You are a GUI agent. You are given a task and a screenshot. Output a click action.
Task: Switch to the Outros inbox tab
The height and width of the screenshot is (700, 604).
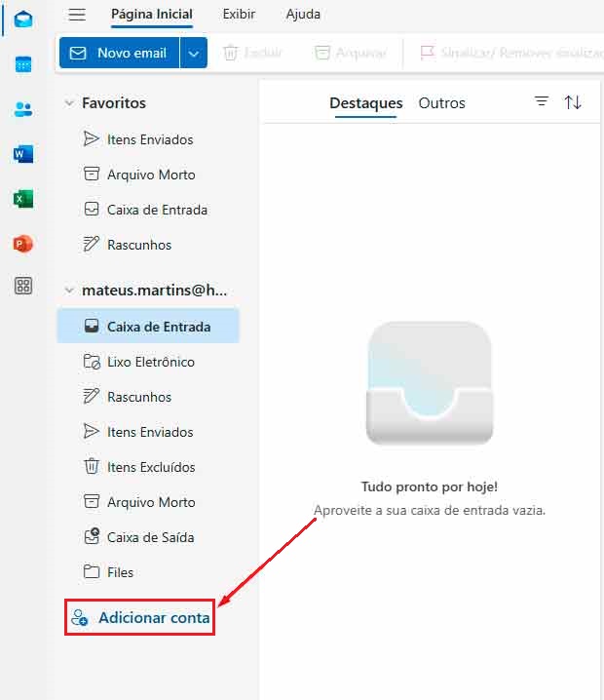point(441,102)
